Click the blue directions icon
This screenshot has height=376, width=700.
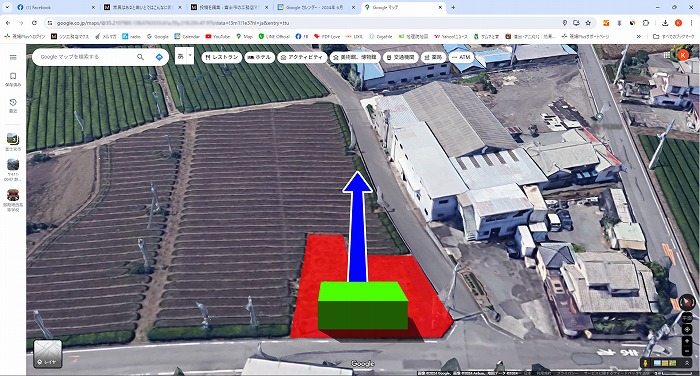[159, 57]
